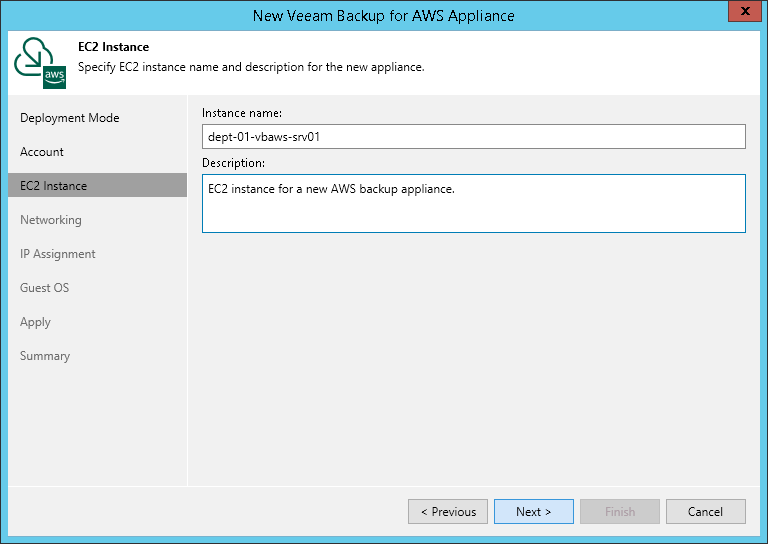768x544 pixels.
Task: Click the window title bar text
Action: point(384,16)
